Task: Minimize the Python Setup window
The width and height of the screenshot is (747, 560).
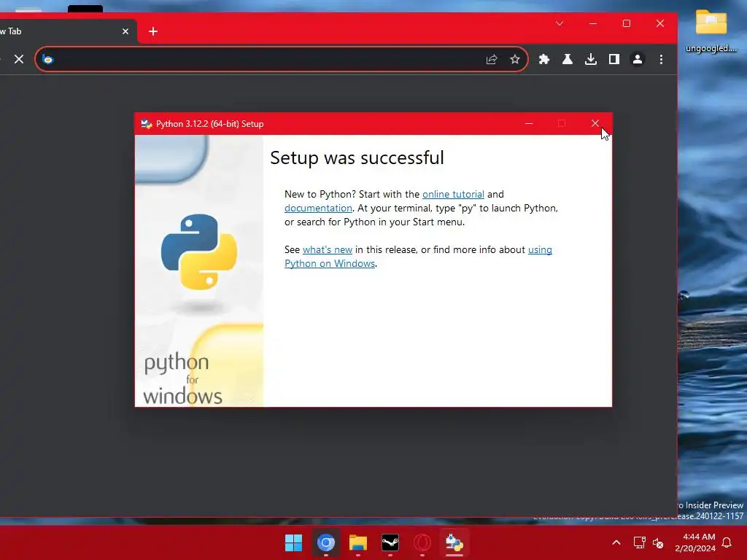Action: pyautogui.click(x=529, y=124)
